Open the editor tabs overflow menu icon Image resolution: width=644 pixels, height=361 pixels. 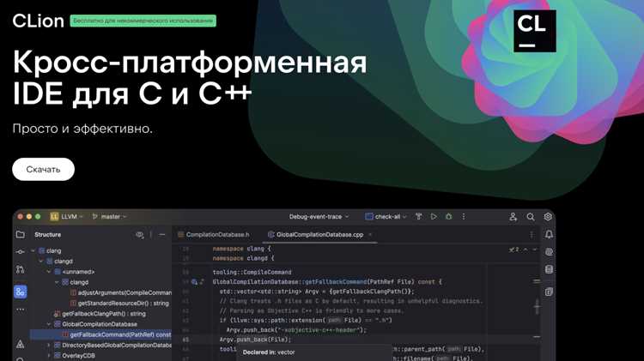532,235
